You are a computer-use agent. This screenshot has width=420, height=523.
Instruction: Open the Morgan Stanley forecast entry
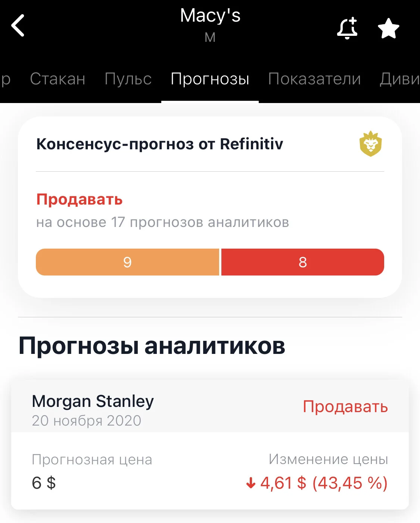(210, 445)
